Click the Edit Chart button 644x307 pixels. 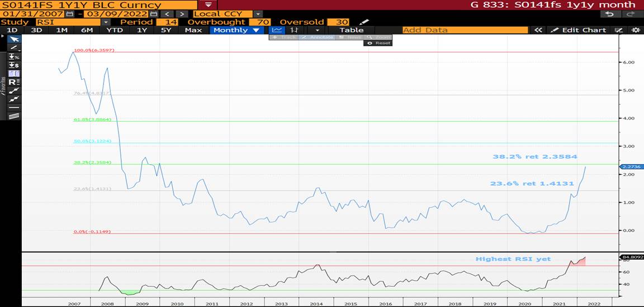[x=579, y=30]
